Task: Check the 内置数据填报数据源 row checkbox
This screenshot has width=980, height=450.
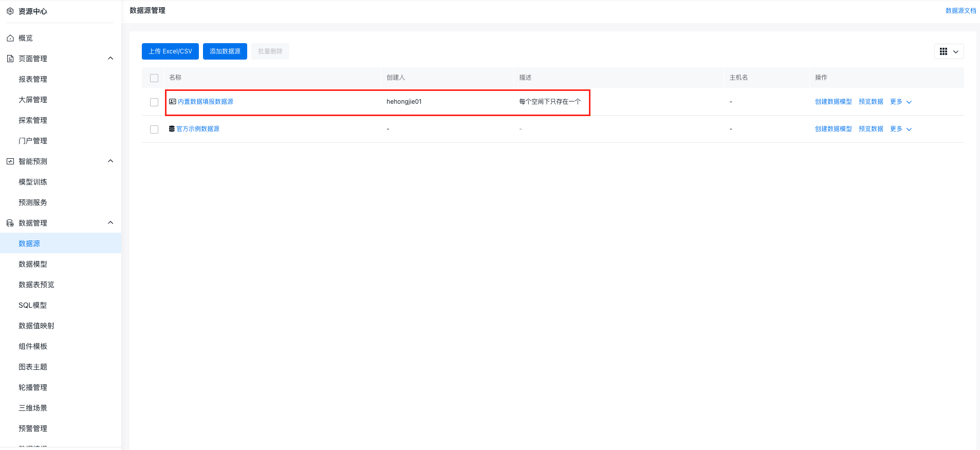Action: pos(154,102)
